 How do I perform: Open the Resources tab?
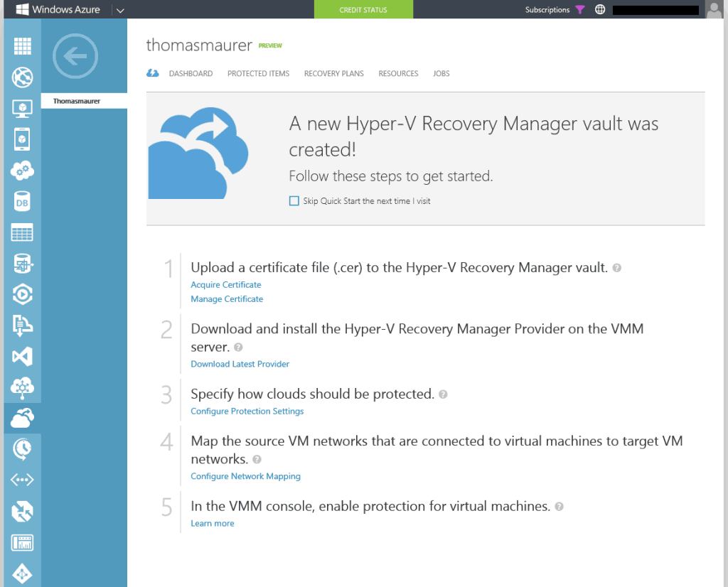click(398, 73)
